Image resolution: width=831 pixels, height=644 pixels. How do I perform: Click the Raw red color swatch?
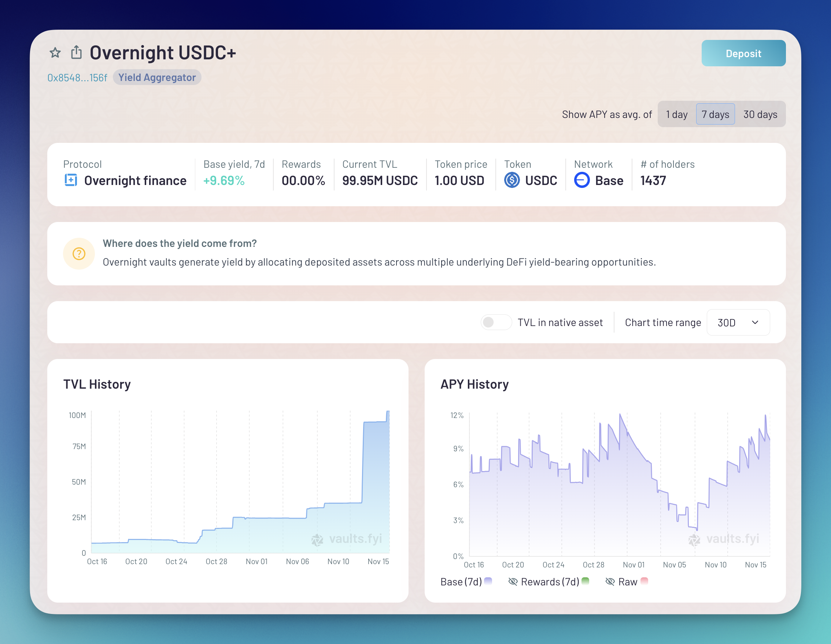tap(644, 581)
